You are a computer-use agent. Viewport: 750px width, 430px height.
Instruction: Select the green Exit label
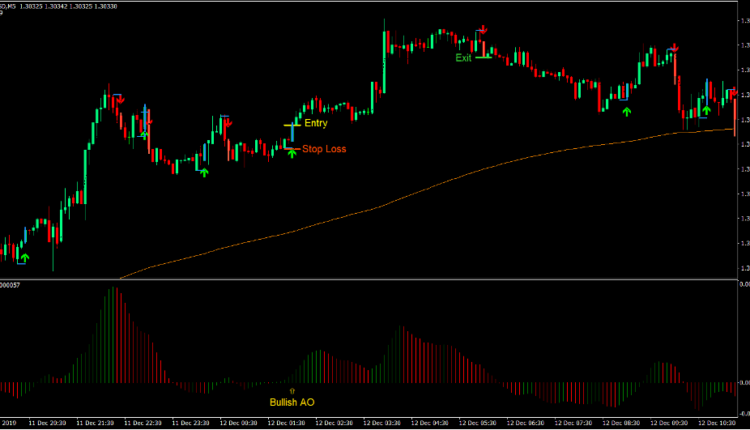tap(463, 58)
